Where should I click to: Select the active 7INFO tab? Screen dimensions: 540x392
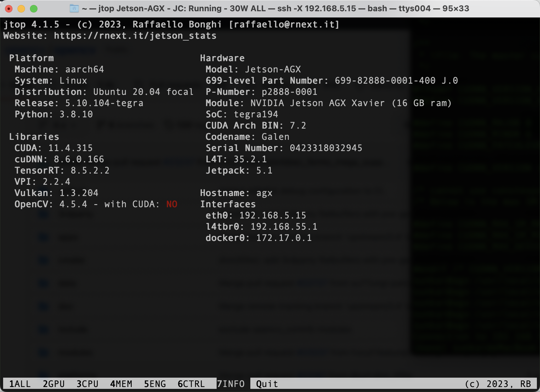coord(231,384)
